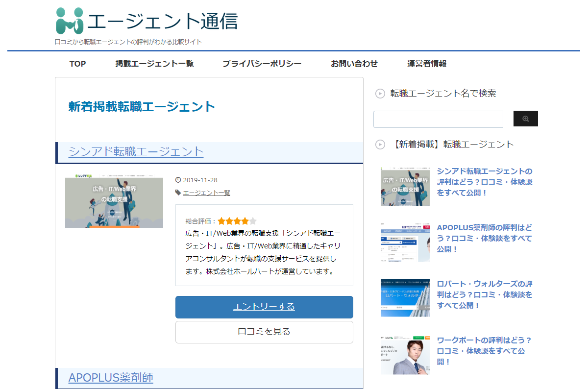
Task: Open the お問い合わせ menu item
Action: tap(354, 64)
